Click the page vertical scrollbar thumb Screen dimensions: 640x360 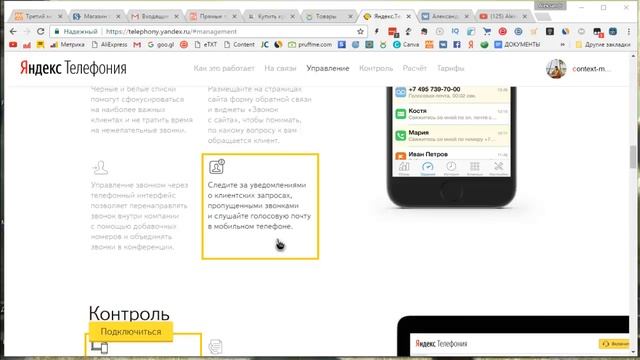tap(633, 156)
